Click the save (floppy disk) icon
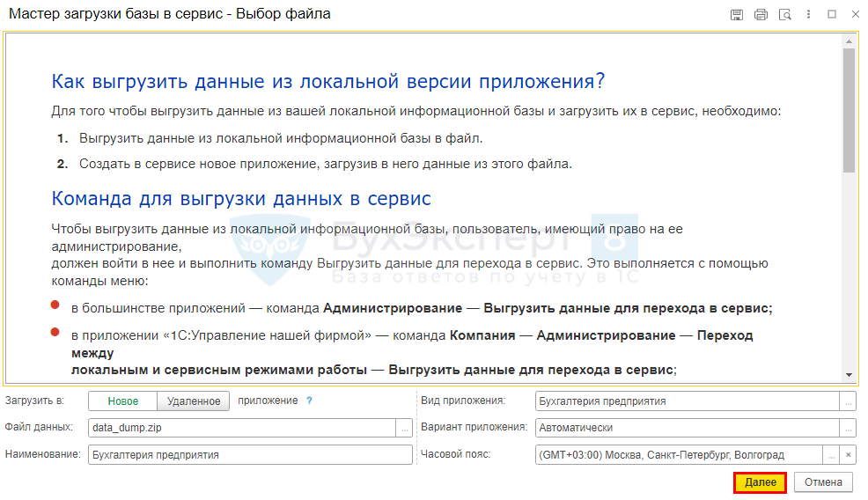Viewport: 868px width, 500px height. [737, 15]
